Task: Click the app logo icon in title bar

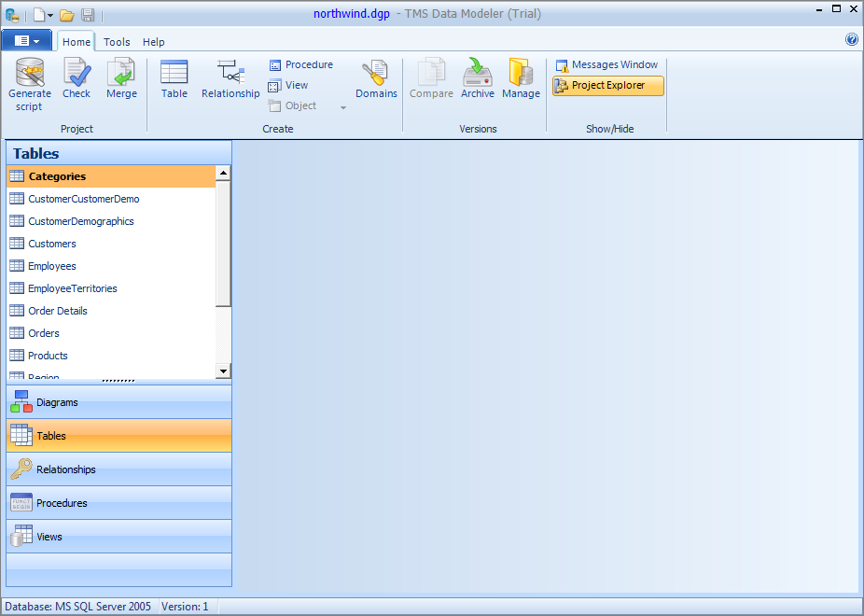Action: [x=12, y=15]
